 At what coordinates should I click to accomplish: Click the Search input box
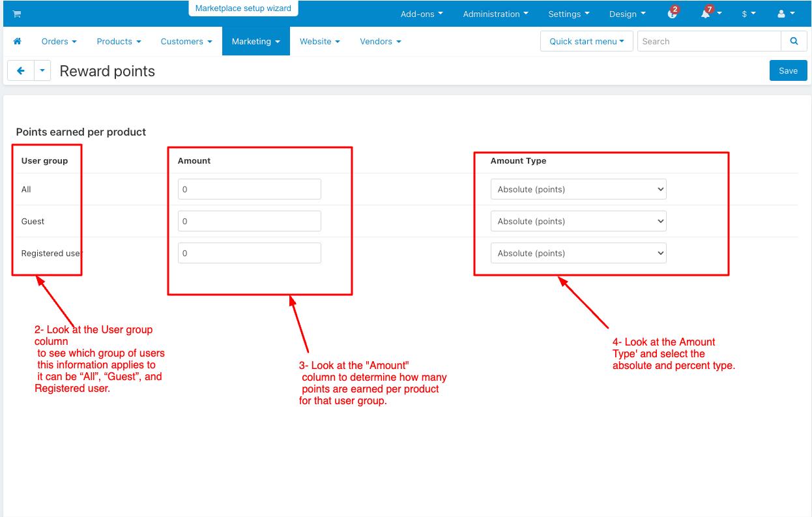pos(708,41)
